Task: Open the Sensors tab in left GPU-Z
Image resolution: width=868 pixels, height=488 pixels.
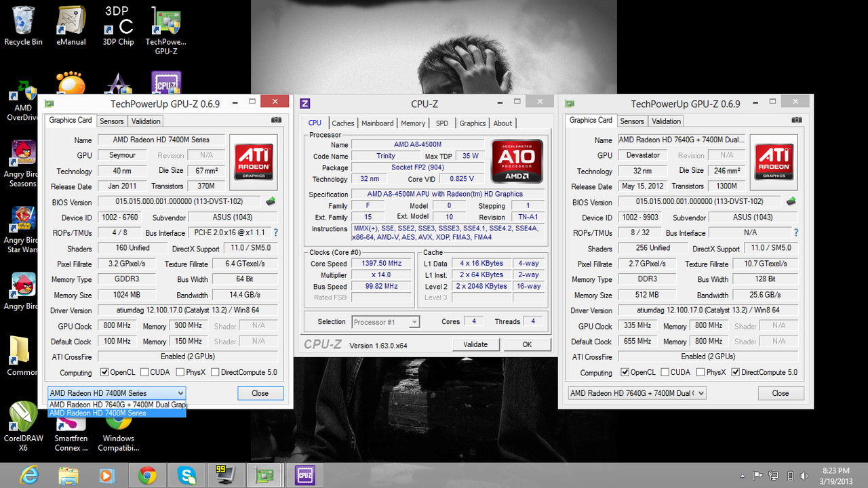Action: pyautogui.click(x=112, y=121)
